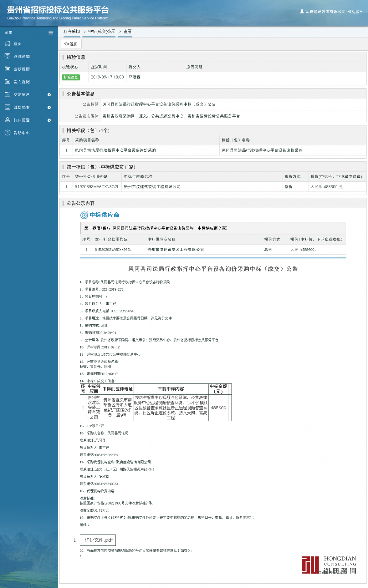
Task: Click the 中标金额 value 488600 in the table
Action: [218, 408]
